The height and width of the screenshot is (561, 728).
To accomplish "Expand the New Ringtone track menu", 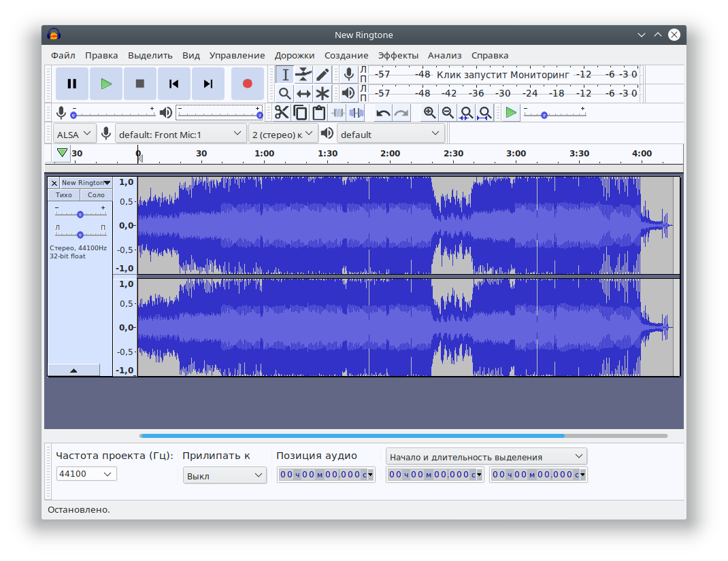I will [x=85, y=183].
